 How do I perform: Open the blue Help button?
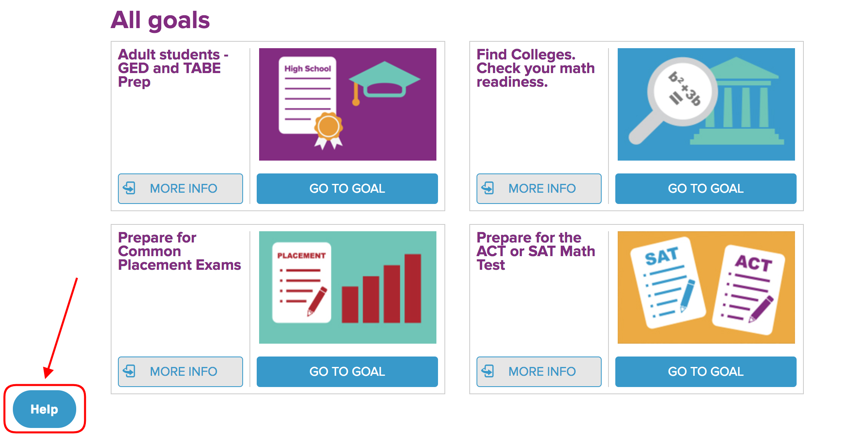[45, 409]
